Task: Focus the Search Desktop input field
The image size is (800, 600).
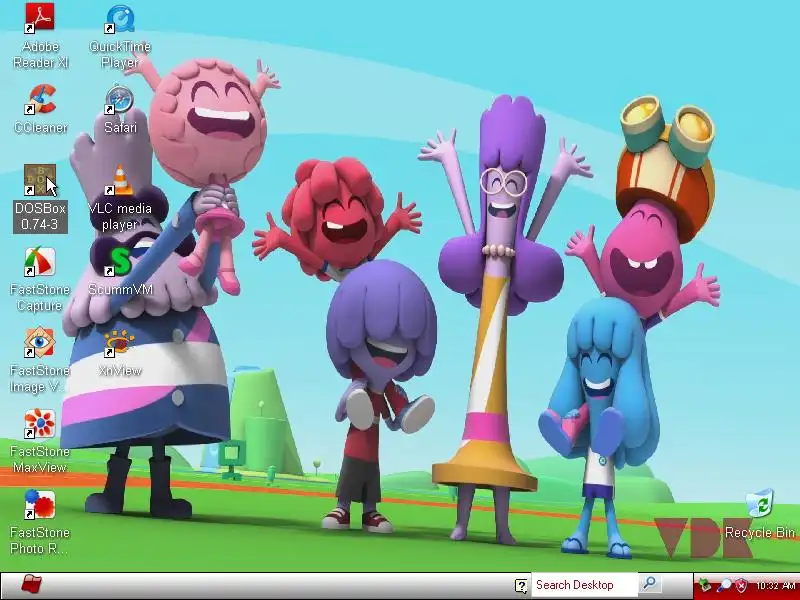Action: coord(584,585)
